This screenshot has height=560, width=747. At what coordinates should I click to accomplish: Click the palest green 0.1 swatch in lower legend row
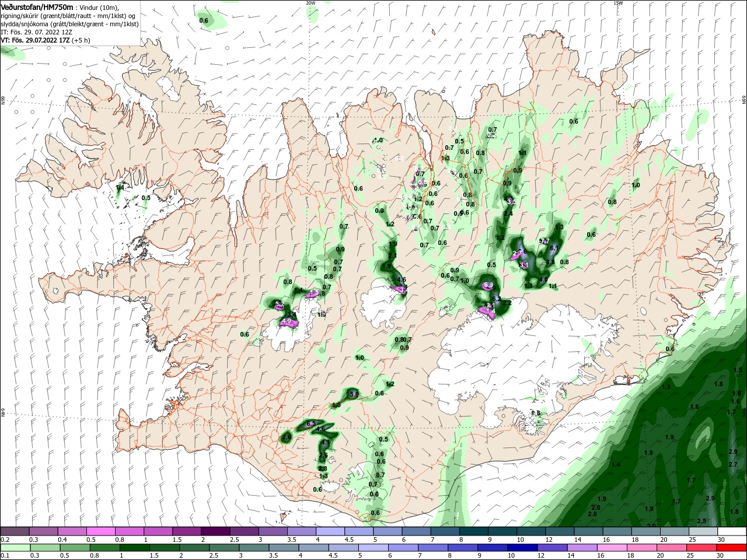click(15, 547)
